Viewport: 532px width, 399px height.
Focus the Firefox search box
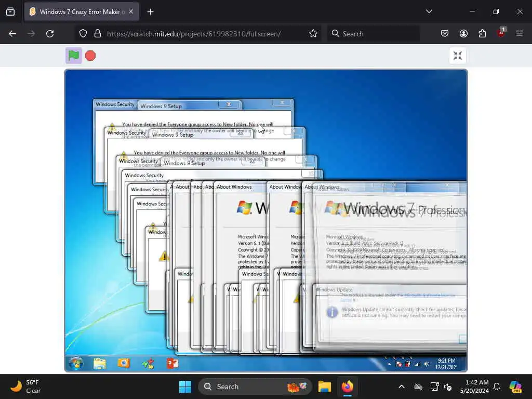(x=373, y=34)
